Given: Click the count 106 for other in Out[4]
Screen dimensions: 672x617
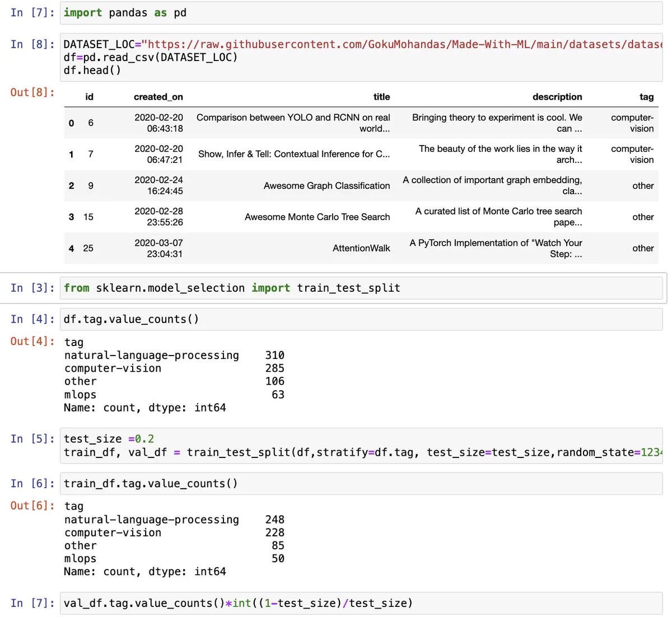Looking at the screenshot, I should (275, 381).
